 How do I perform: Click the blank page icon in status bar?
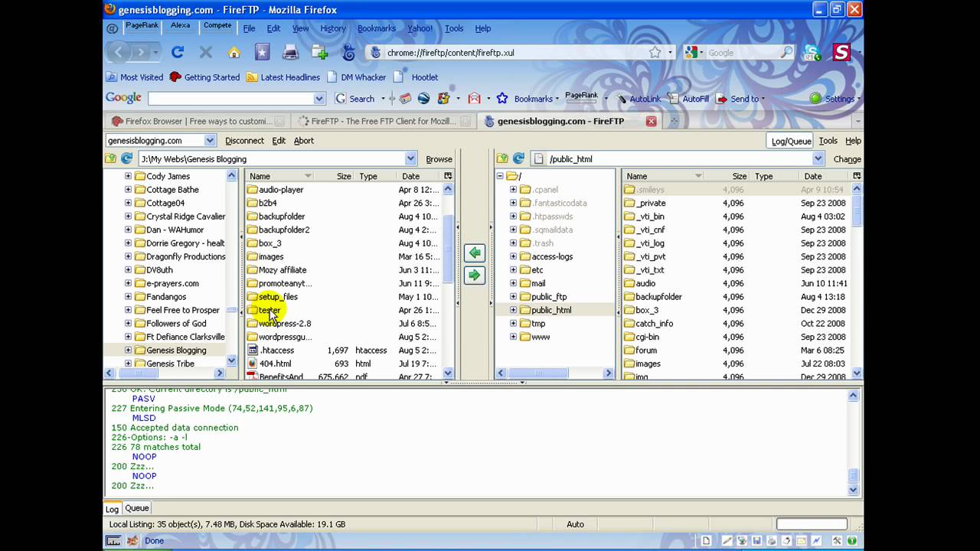coord(706,540)
